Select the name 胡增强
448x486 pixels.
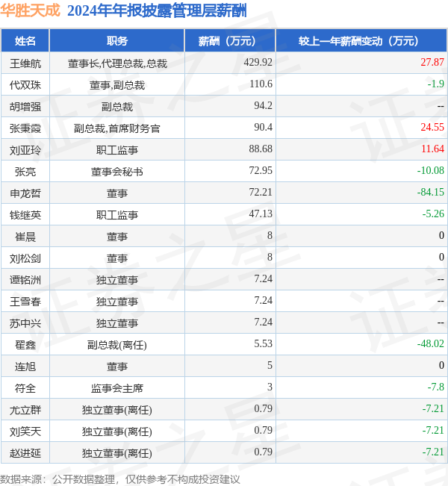tap(25, 107)
